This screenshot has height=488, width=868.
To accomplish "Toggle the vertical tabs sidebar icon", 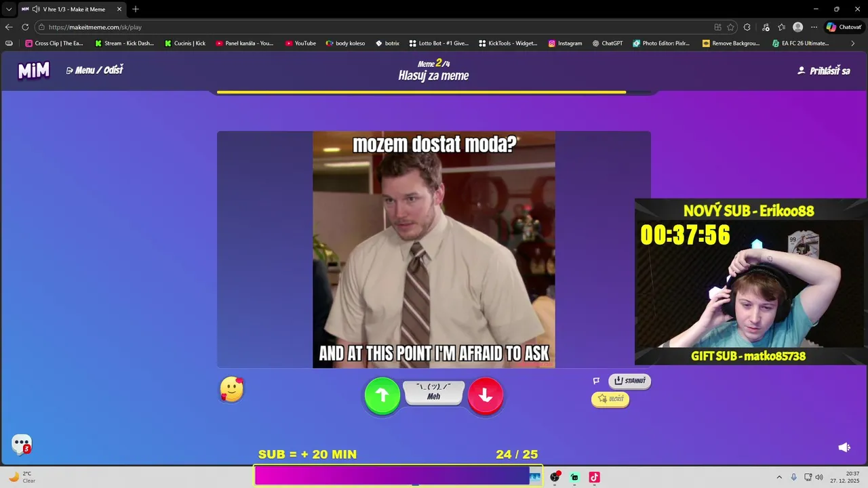I will pyautogui.click(x=9, y=43).
